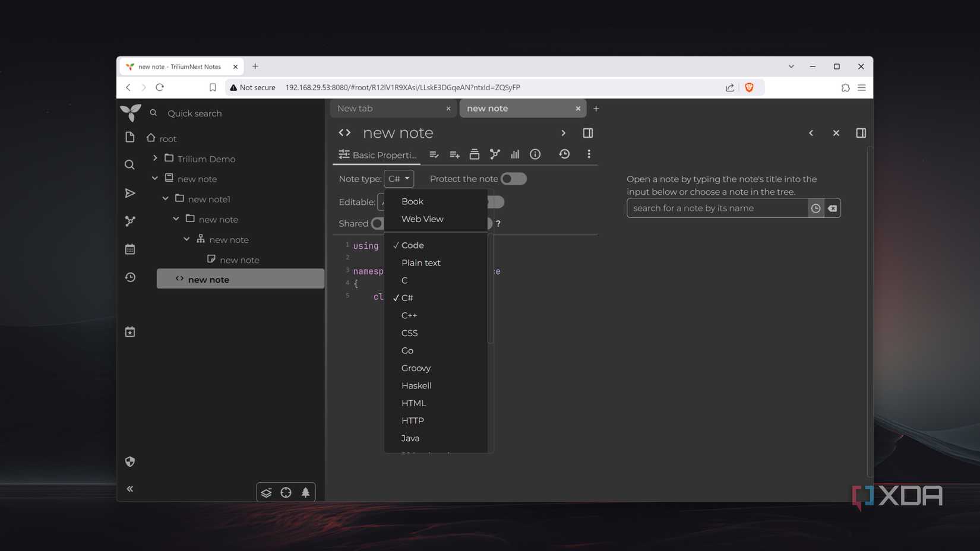Click the browser address bar URL
This screenshot has height=551, width=980.
click(x=403, y=87)
